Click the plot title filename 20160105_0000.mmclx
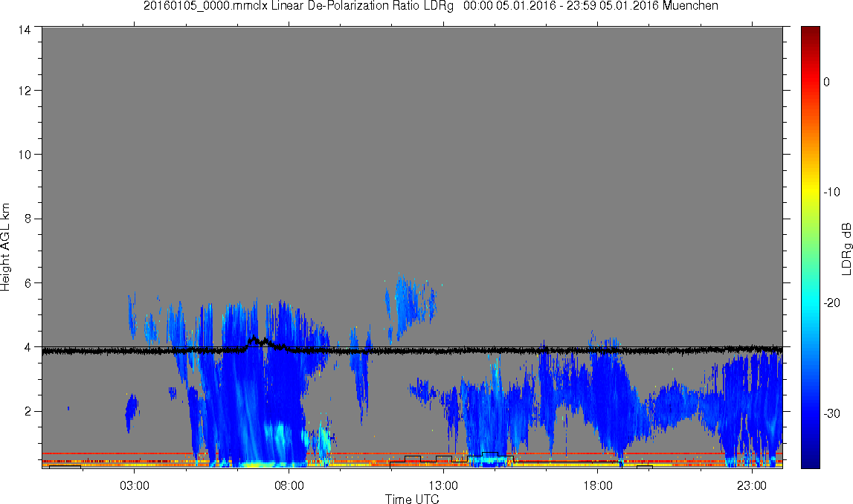853x504 pixels. pyautogui.click(x=206, y=6)
